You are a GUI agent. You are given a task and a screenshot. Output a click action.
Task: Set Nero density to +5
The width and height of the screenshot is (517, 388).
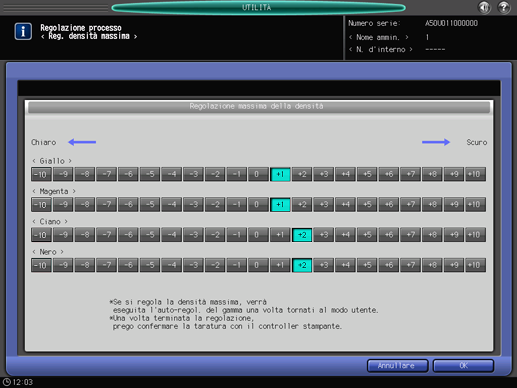point(367,265)
